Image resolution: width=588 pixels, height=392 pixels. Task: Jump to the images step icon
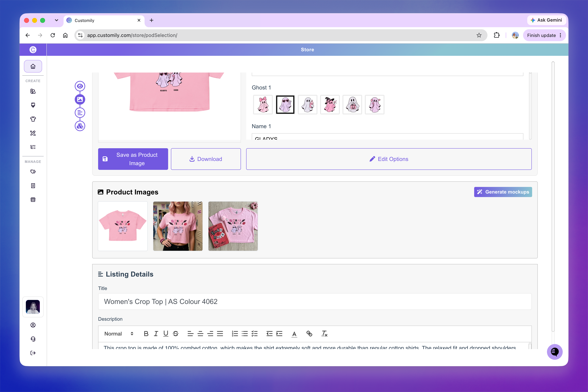[x=80, y=100]
